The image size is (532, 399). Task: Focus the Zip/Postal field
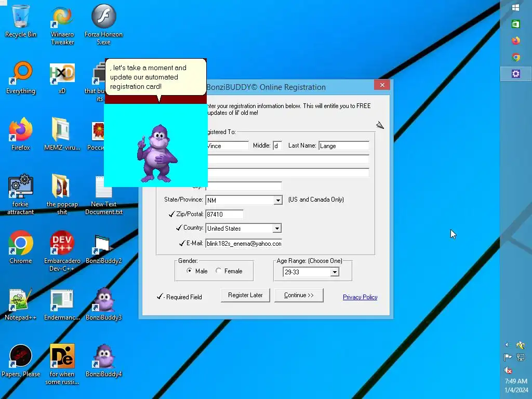click(224, 215)
